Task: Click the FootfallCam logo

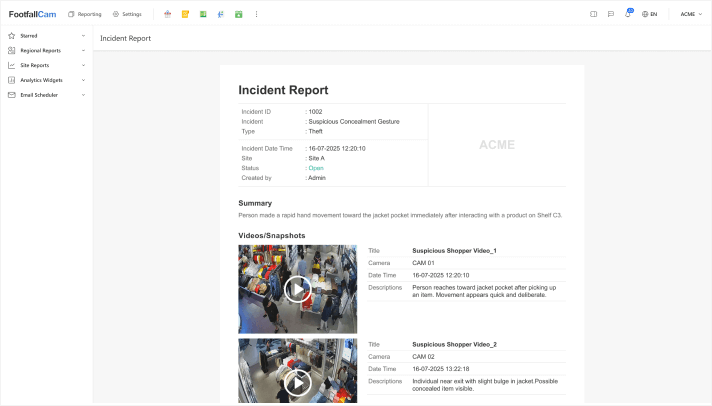Action: click(x=32, y=14)
